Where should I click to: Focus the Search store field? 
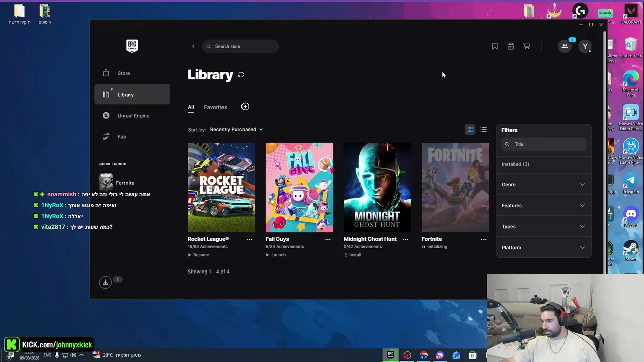[x=240, y=46]
